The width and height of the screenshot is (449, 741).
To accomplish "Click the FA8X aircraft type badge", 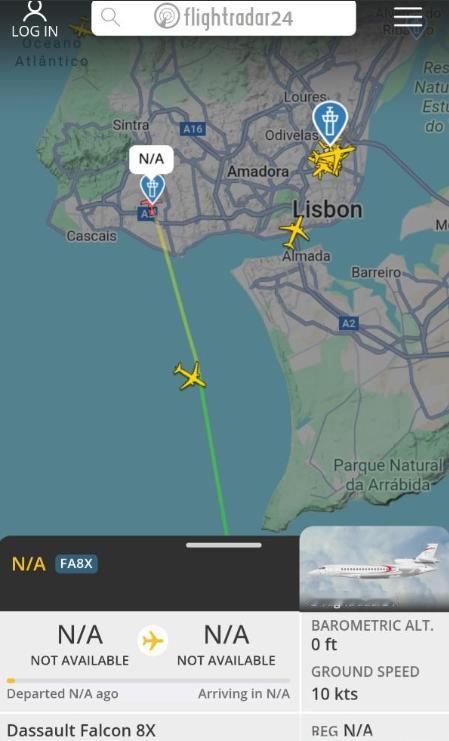I will 77,563.
